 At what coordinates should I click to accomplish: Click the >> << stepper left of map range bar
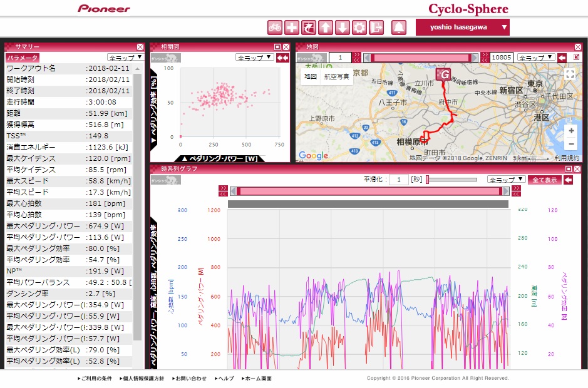point(357,58)
